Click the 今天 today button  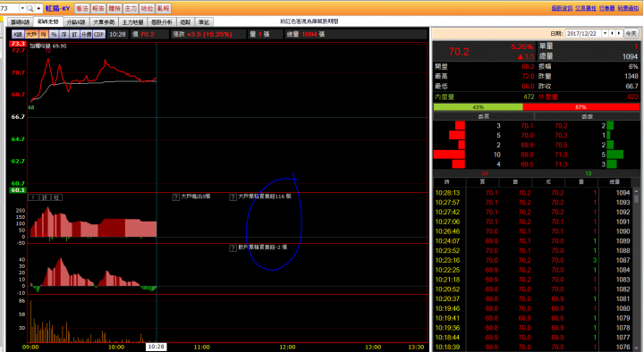pyautogui.click(x=631, y=34)
